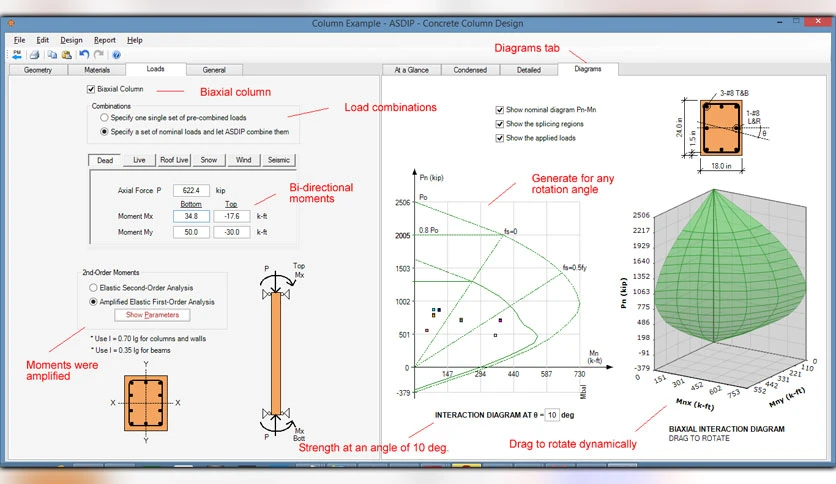The image size is (836, 484).
Task: Select single set of pre-combined loads option
Action: (104, 117)
